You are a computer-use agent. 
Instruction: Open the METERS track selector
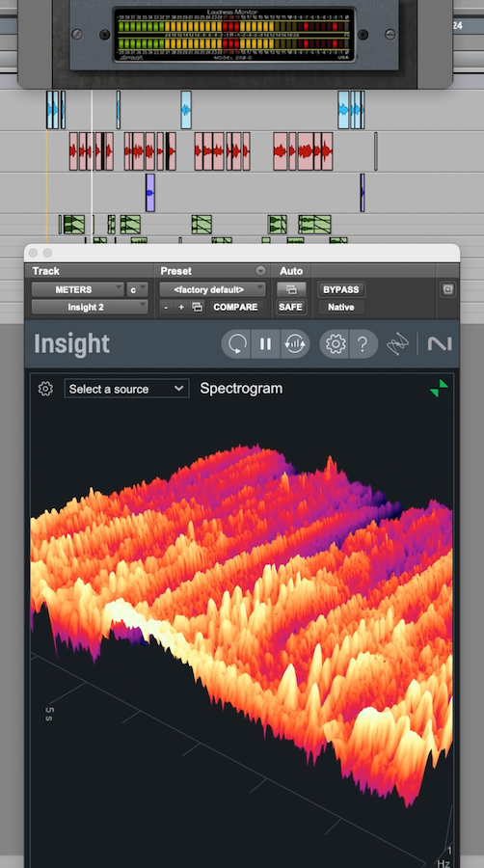[77, 289]
